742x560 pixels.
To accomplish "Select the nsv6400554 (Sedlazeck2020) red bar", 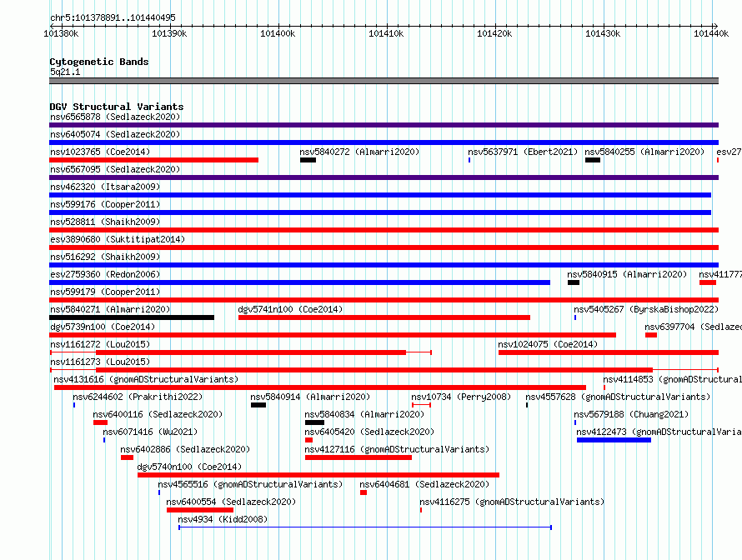I will 200,510.
